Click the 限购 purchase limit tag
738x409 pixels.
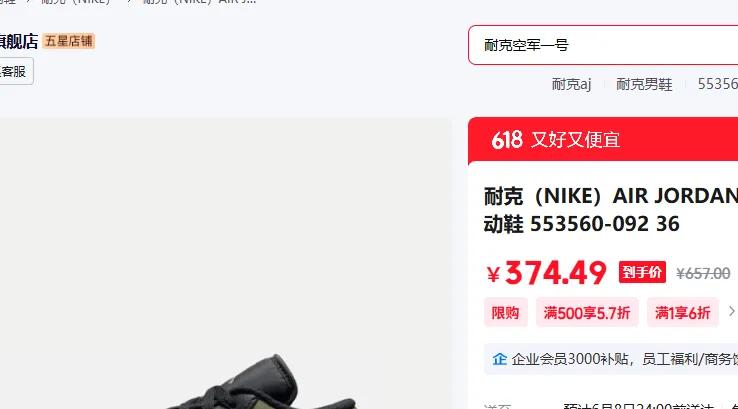coord(505,312)
